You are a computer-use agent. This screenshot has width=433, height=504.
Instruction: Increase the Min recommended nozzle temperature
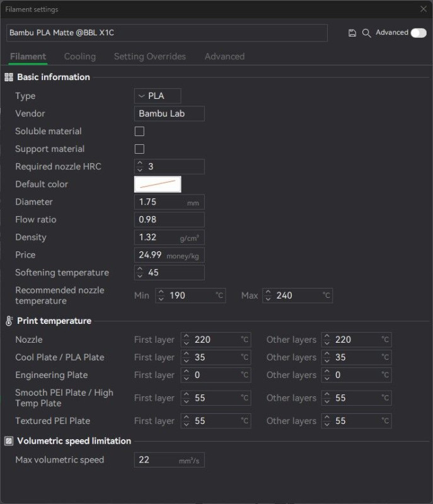pyautogui.click(x=161, y=292)
